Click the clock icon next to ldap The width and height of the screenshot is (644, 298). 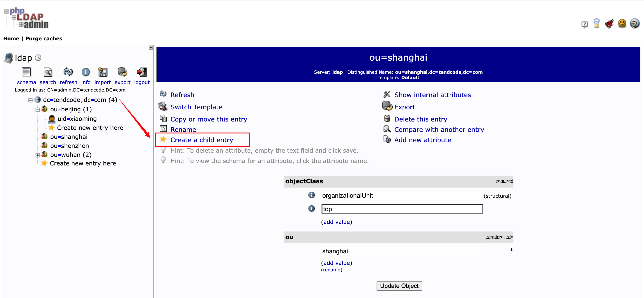tap(38, 58)
